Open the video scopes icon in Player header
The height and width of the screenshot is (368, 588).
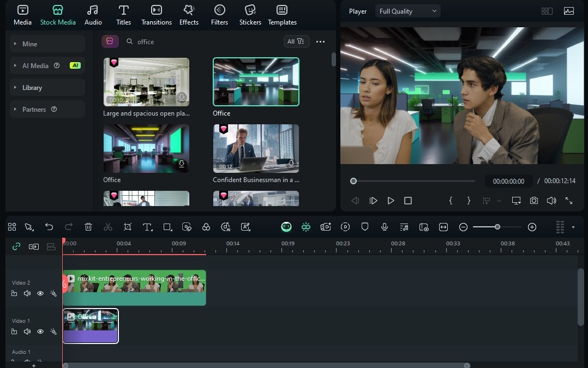pos(569,11)
